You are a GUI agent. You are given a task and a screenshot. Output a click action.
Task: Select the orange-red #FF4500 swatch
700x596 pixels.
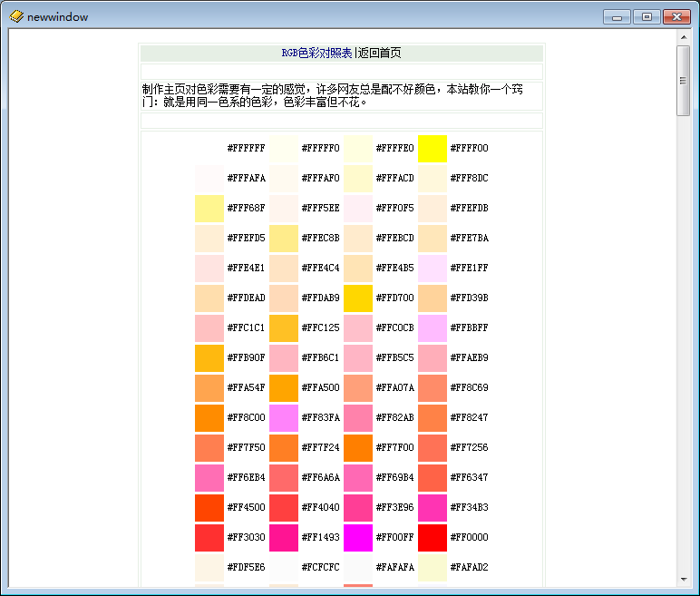(x=209, y=508)
